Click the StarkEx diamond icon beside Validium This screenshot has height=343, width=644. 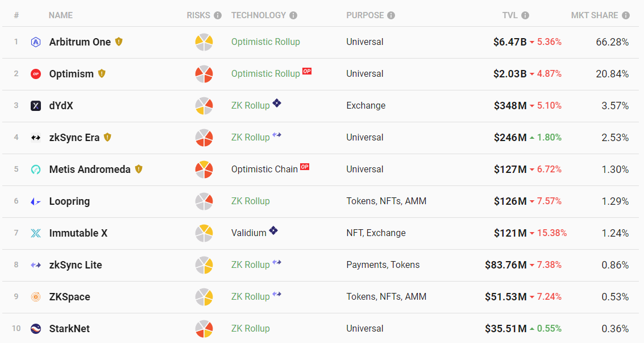click(273, 230)
